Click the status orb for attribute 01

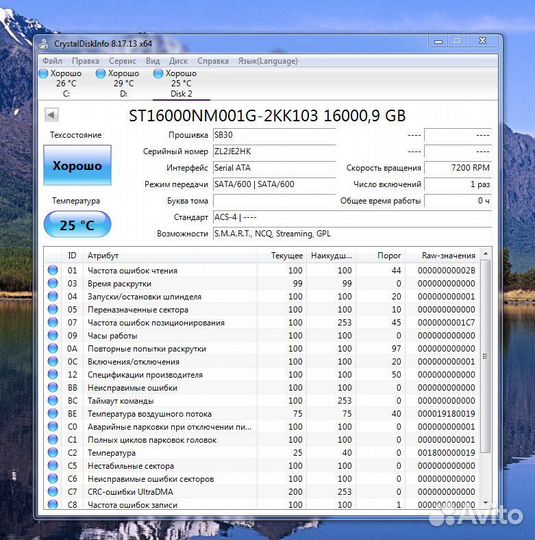pyautogui.click(x=53, y=270)
